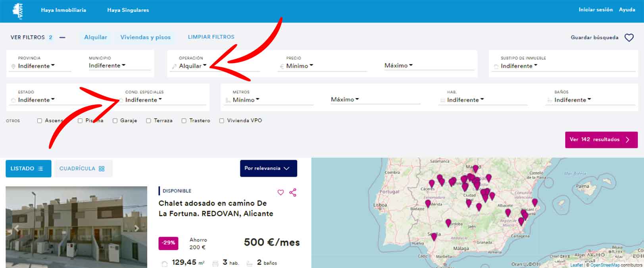Image resolution: width=644 pixels, height=268 pixels.
Task: Enable the Garaje checkbox
Action: pos(115,121)
